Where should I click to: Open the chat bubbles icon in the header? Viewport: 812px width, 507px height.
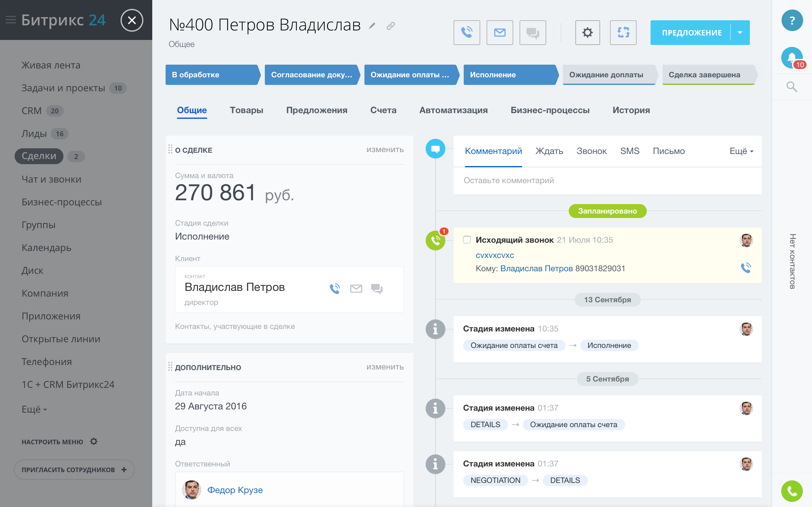point(533,33)
